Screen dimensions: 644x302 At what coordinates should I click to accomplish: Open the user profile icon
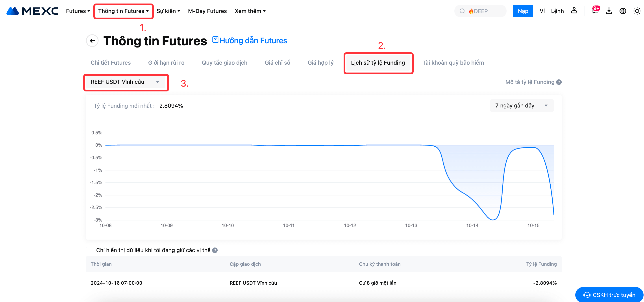click(x=574, y=11)
